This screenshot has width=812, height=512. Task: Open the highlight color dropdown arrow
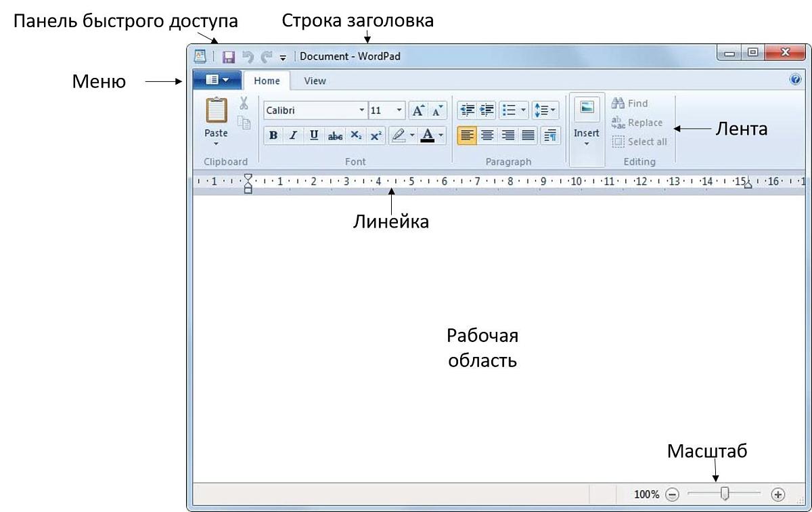click(412, 135)
